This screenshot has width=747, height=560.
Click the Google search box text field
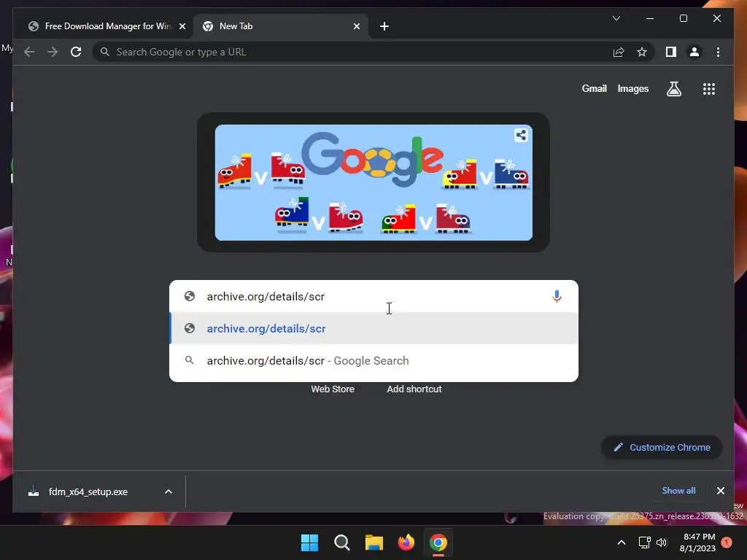coord(374,296)
